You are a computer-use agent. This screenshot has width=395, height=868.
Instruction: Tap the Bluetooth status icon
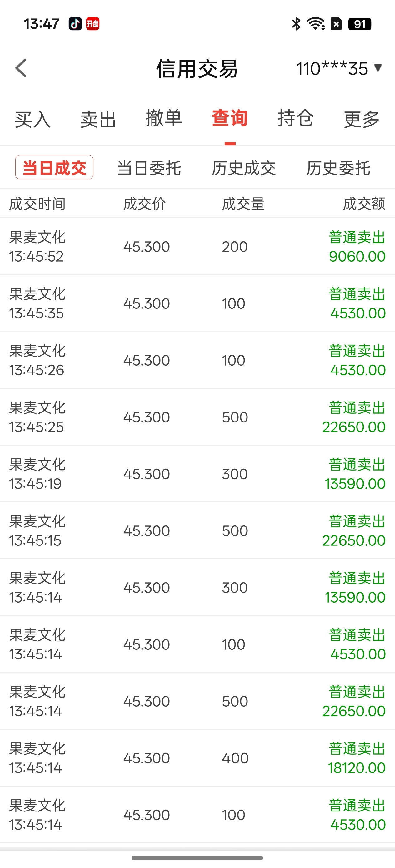296,24
